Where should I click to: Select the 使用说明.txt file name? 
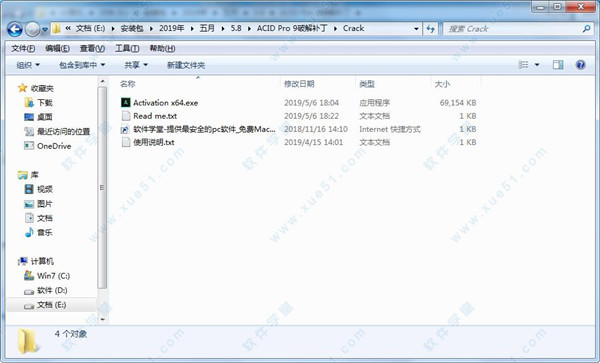point(154,142)
